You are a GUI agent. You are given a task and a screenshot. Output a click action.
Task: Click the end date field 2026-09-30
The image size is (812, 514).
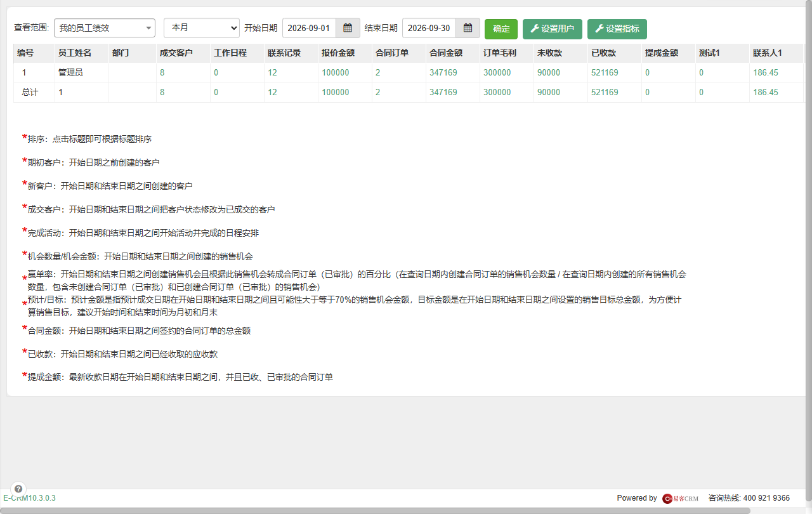pos(429,28)
